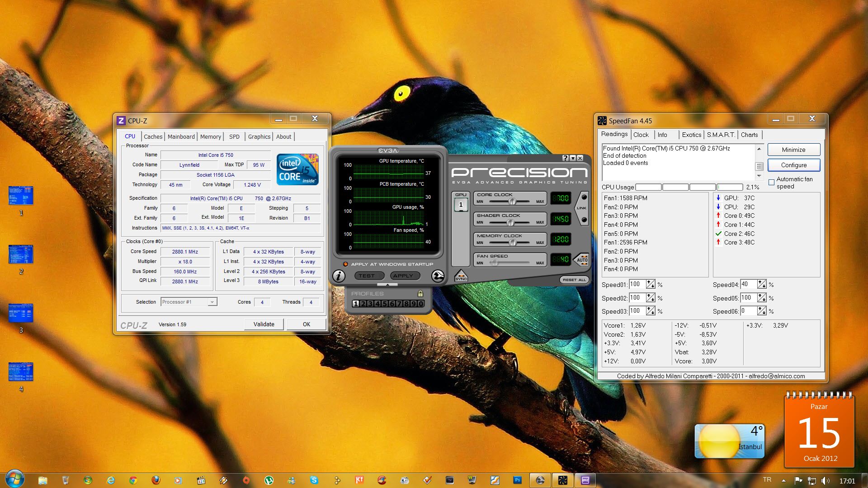Click the help question mark in Precision

tap(565, 158)
